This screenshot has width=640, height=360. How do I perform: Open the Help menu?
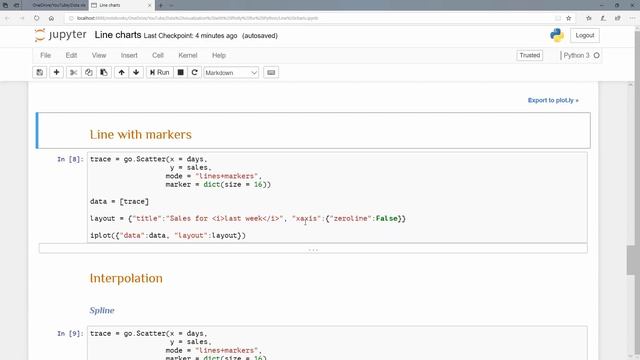click(x=219, y=56)
